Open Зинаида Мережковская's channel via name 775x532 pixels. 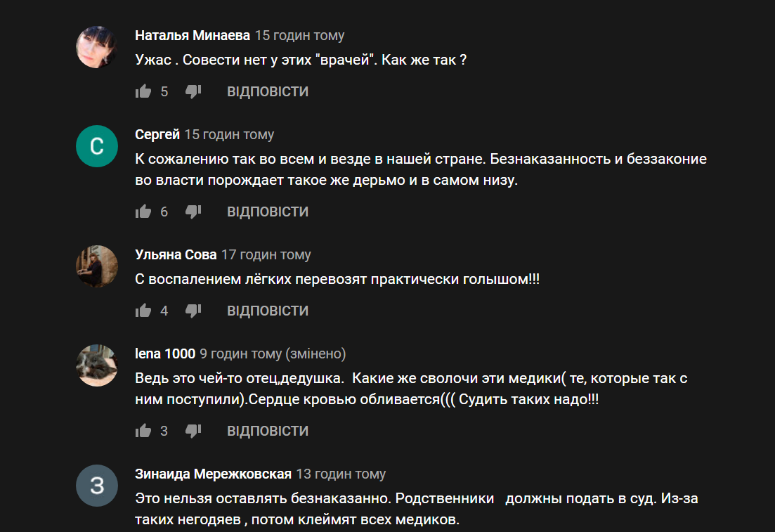point(213,474)
